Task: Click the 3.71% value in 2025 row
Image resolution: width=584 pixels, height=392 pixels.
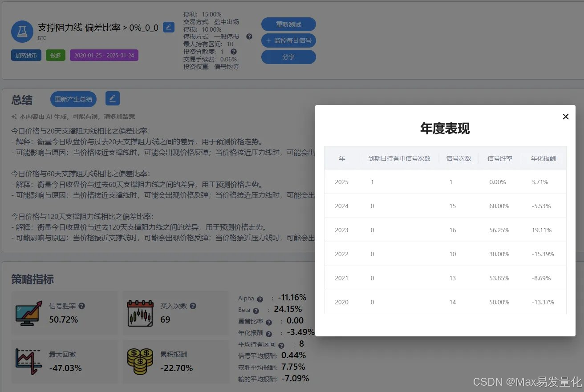Action: [540, 182]
